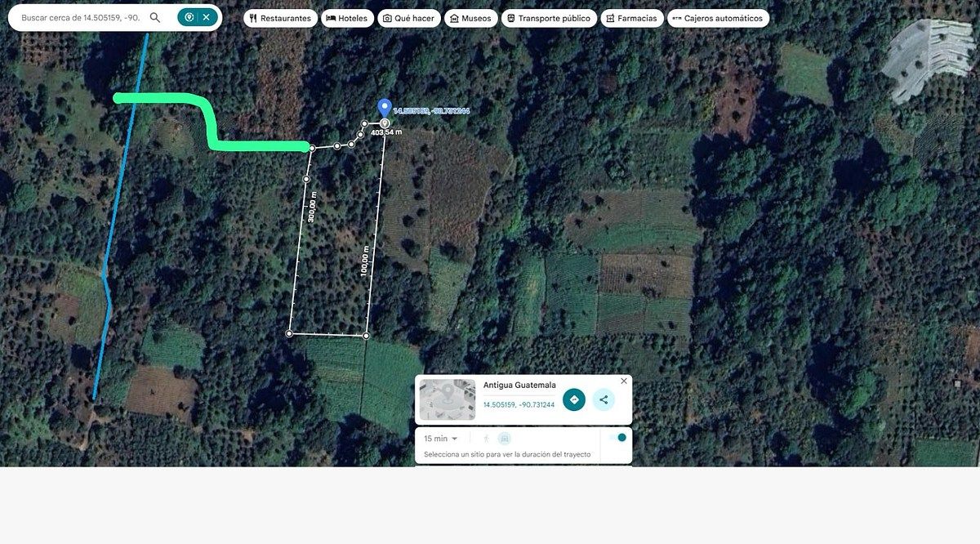Click the blue map pin marker
This screenshot has width=980, height=544.
coord(385,109)
